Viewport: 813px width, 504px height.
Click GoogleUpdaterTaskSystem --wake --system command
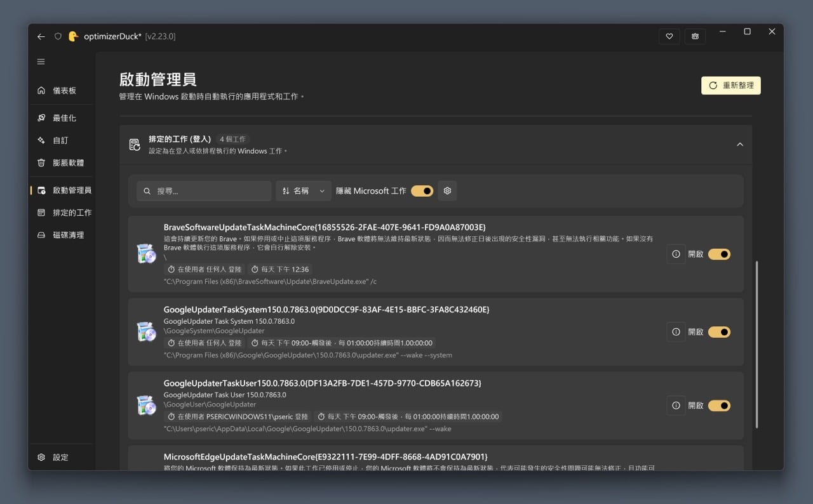point(308,355)
